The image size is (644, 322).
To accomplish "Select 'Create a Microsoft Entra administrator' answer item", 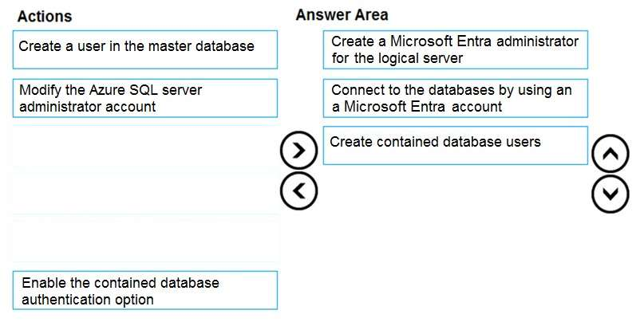I will (x=456, y=49).
